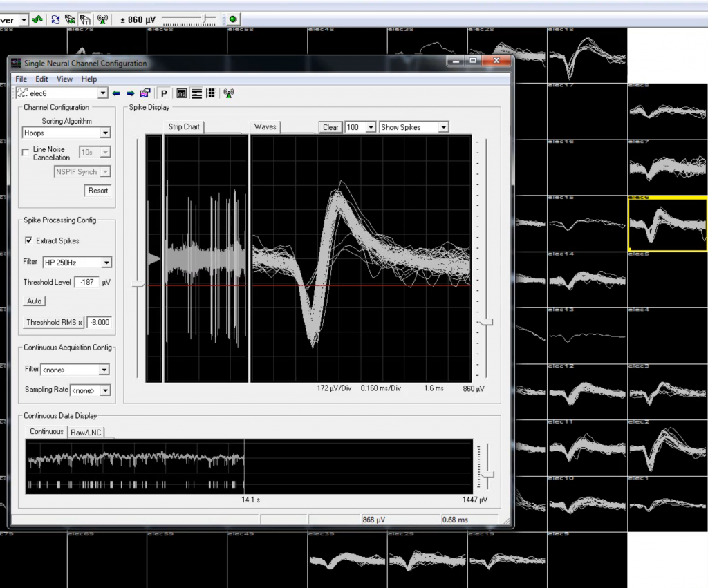Expand the HP 250Hz filter dropdown

(x=106, y=263)
